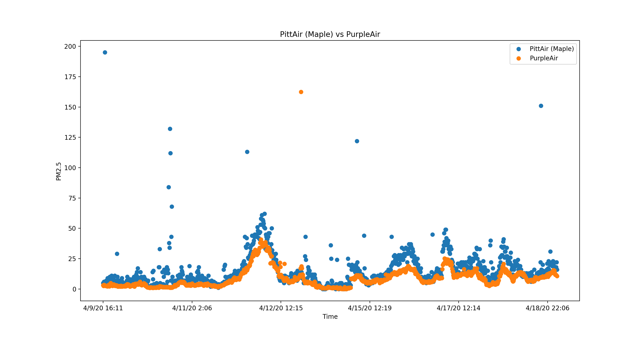The width and height of the screenshot is (644, 338).
Task: Click the blue PittAir legend marker
Action: 519,49
